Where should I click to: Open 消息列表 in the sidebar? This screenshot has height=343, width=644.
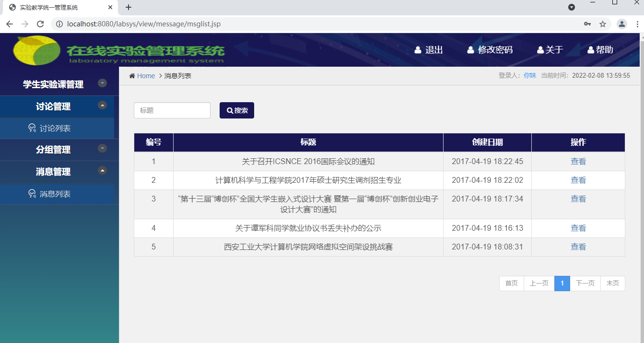55,194
